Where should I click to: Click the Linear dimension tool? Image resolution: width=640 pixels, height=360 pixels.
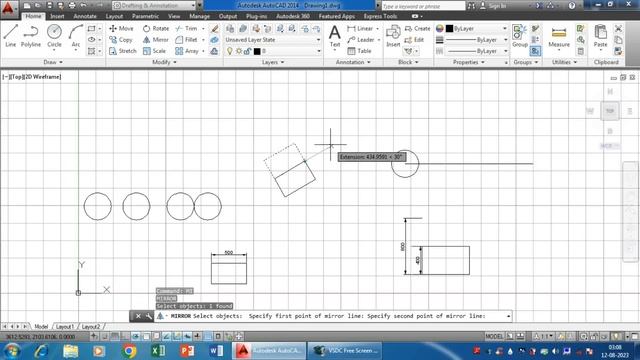360,28
